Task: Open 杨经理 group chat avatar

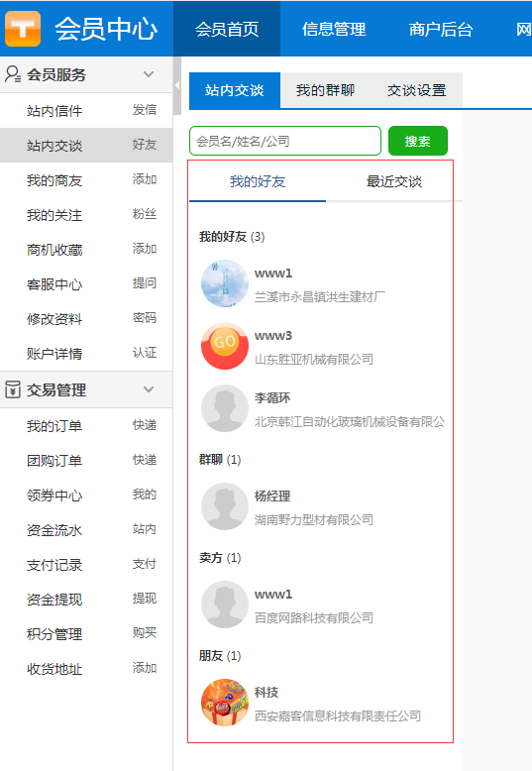Action: click(225, 506)
